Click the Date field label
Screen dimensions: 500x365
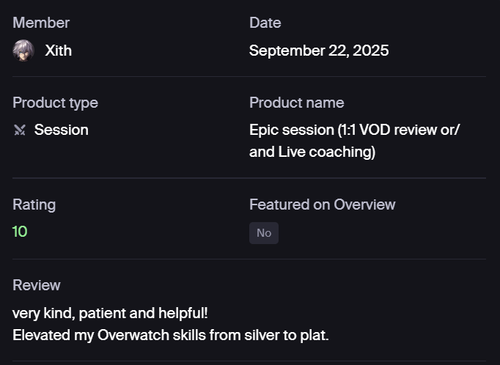265,23
